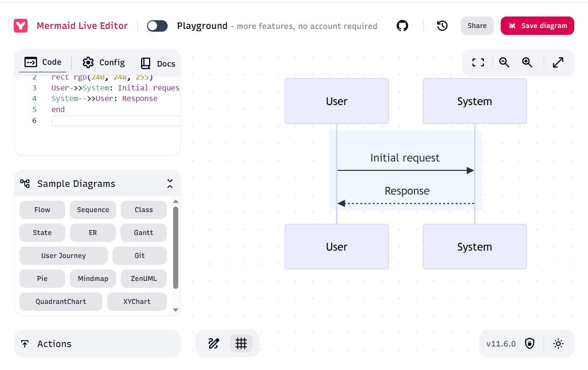Viewport: 588px width, 370px height.
Task: Click the top User participant box
Action: 337,101
